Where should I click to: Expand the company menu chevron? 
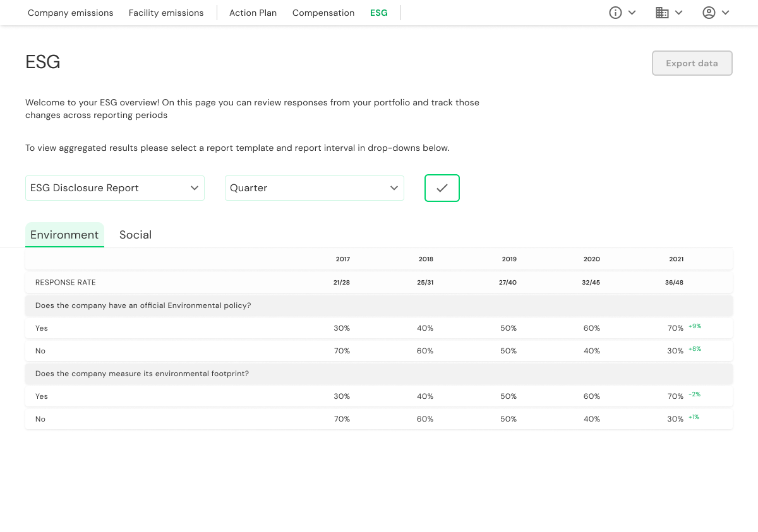click(678, 13)
